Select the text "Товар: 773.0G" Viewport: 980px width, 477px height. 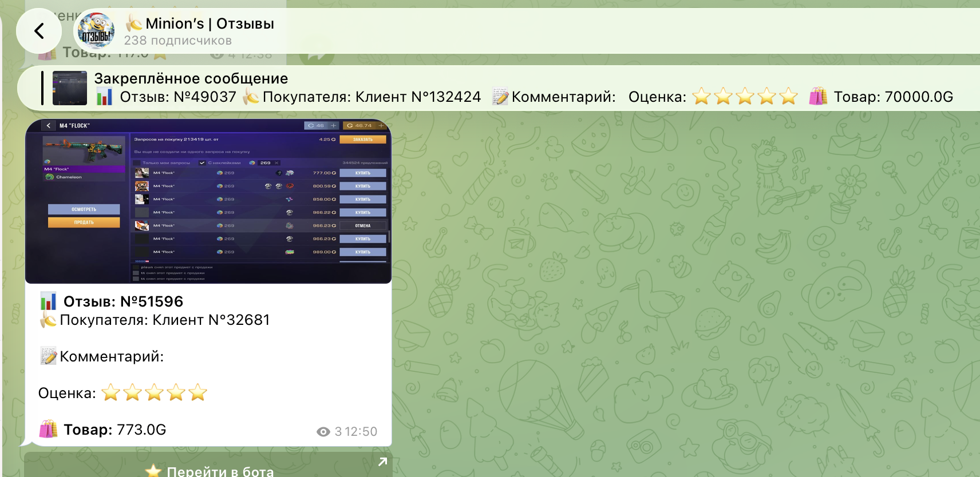tap(114, 430)
